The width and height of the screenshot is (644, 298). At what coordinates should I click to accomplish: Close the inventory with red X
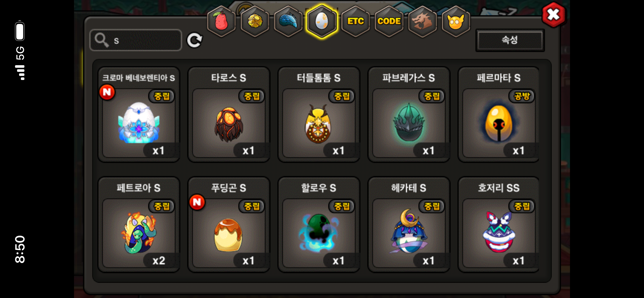[x=554, y=15]
